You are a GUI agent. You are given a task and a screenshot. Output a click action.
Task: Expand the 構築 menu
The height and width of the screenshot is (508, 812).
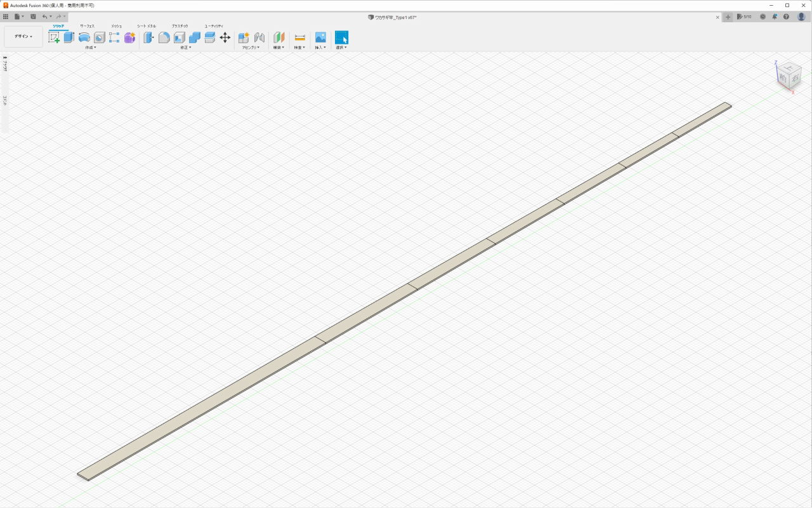coord(278,47)
